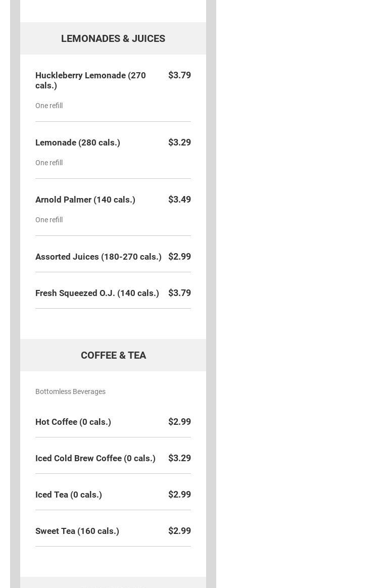Click the Lemonades & Juices section header
The image size is (389, 588).
[113, 38]
